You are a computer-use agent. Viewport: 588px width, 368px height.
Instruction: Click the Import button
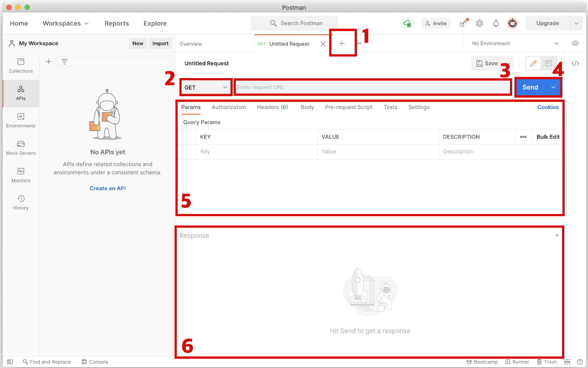click(x=160, y=43)
